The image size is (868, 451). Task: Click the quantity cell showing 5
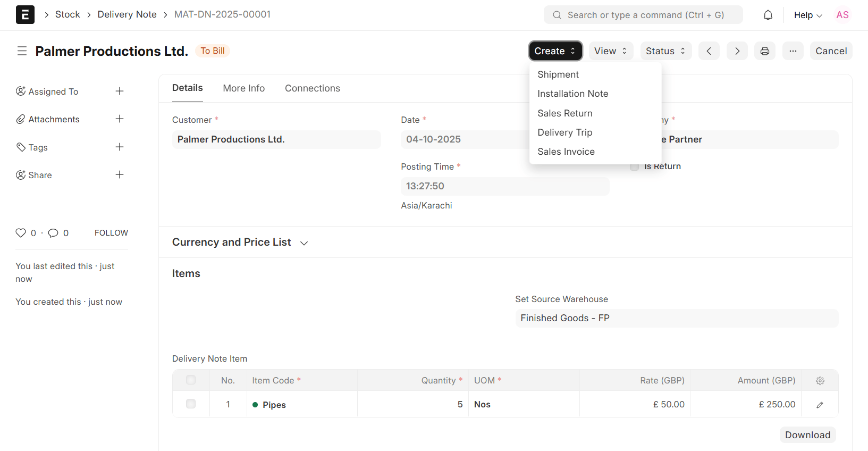pyautogui.click(x=413, y=405)
